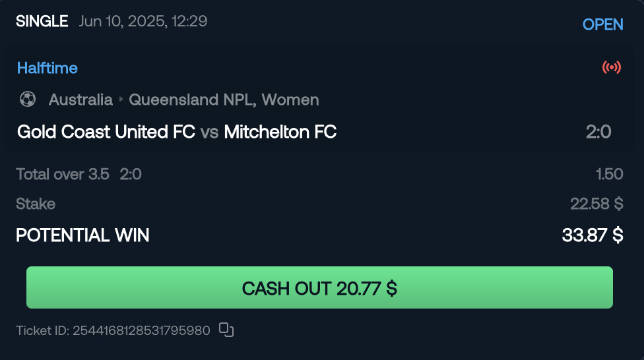Viewport: 644px width, 360px height.
Task: Open Queensland NPL, Women league
Action: point(224,100)
